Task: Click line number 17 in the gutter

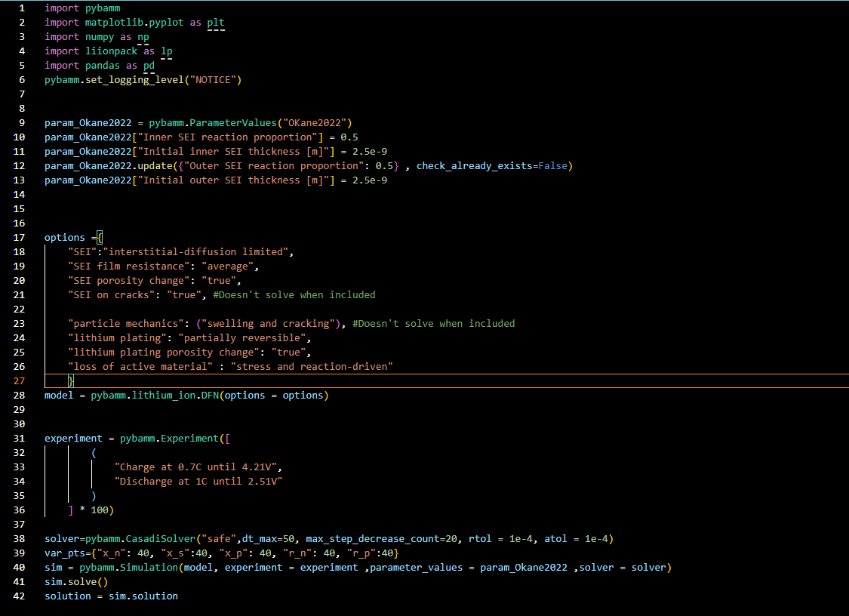Action: point(19,237)
